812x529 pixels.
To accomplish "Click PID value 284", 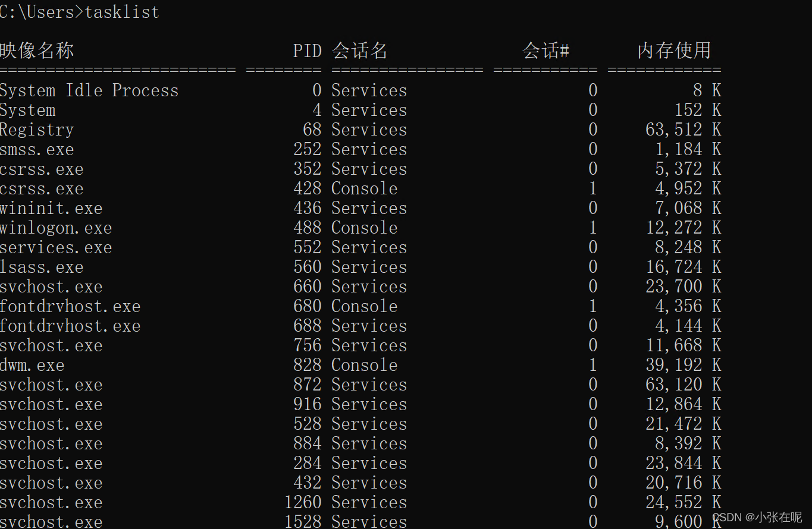I will (307, 463).
